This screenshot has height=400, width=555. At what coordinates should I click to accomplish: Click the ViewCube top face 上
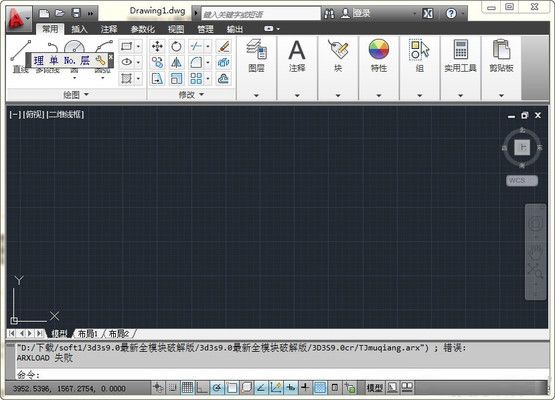click(522, 147)
